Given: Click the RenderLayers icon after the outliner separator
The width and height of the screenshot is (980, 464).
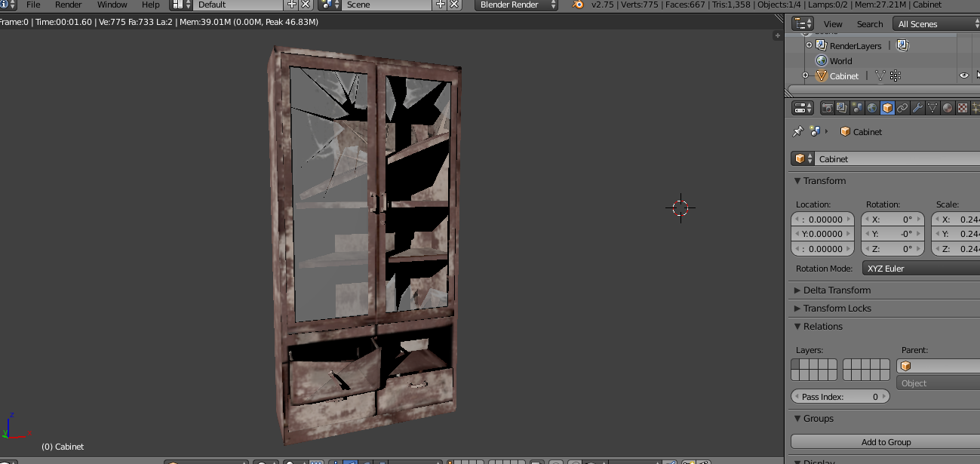Looking at the screenshot, I should pyautogui.click(x=902, y=45).
